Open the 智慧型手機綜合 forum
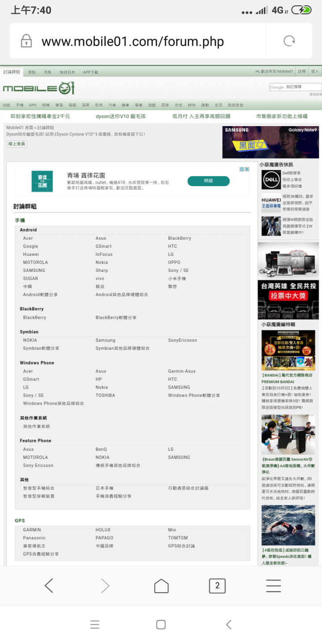The width and height of the screenshot is (322, 644). [38, 488]
